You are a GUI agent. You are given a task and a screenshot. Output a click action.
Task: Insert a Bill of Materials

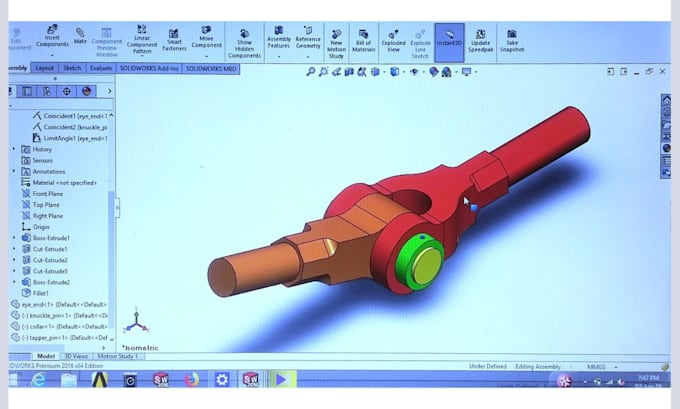(363, 41)
